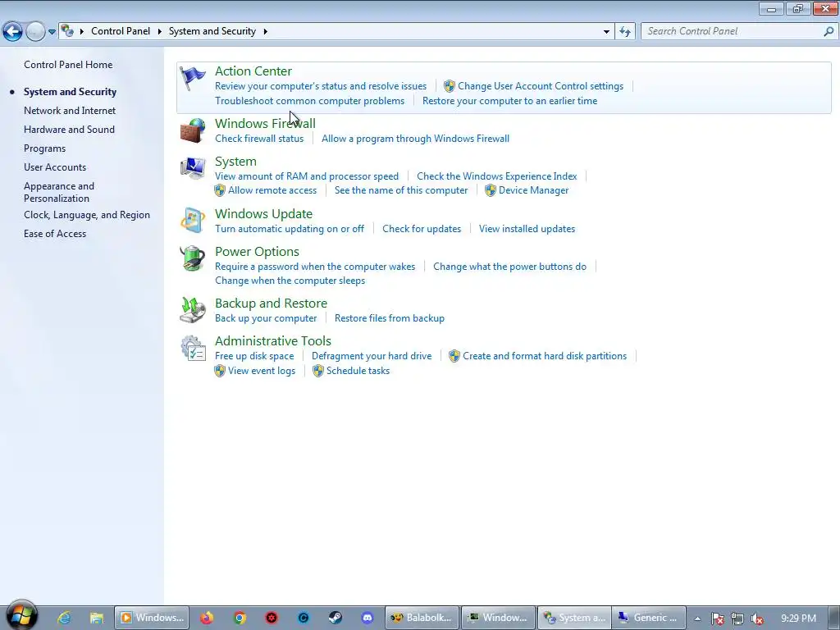Open Windows Explorer folder icon in the taskbar

pos(97,618)
